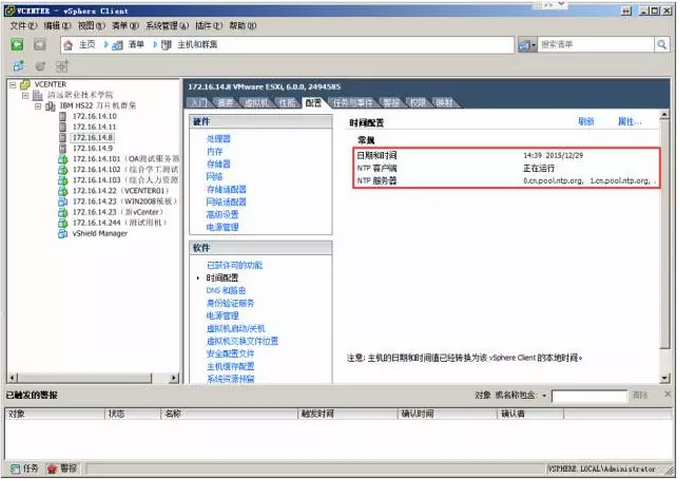Open the 视图 menu
Screen dimensions: 680x481
91,26
